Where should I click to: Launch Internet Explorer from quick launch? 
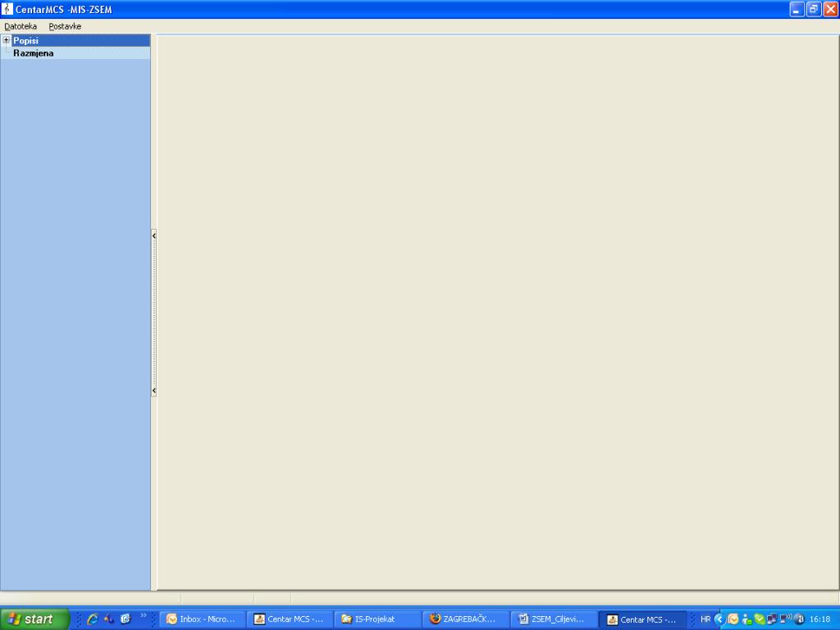click(92, 619)
